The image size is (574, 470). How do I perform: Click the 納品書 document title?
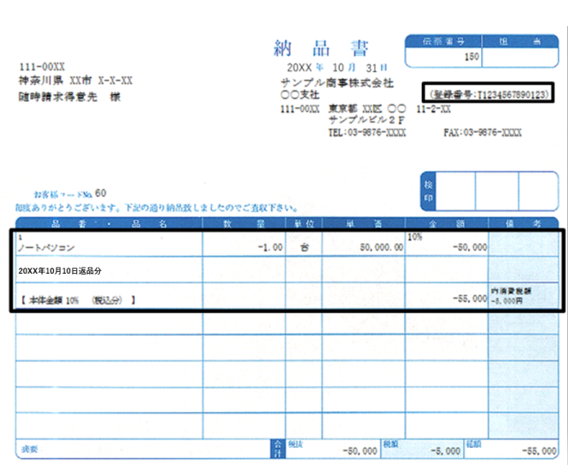point(321,48)
